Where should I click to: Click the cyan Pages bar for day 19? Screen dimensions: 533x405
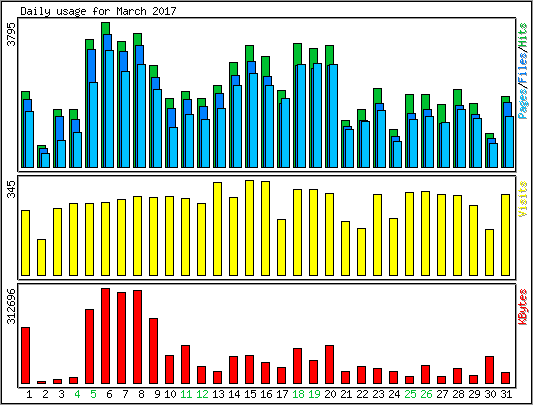tap(317, 115)
